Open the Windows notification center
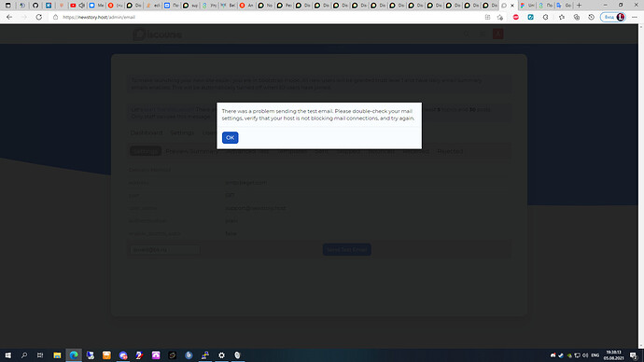 pos(634,355)
